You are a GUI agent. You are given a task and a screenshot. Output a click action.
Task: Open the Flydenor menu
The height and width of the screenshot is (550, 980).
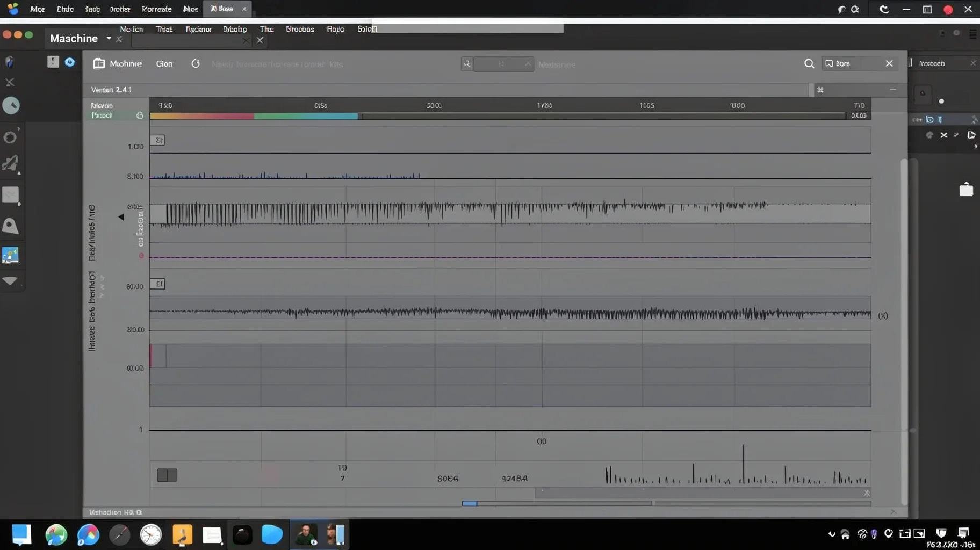[198, 29]
